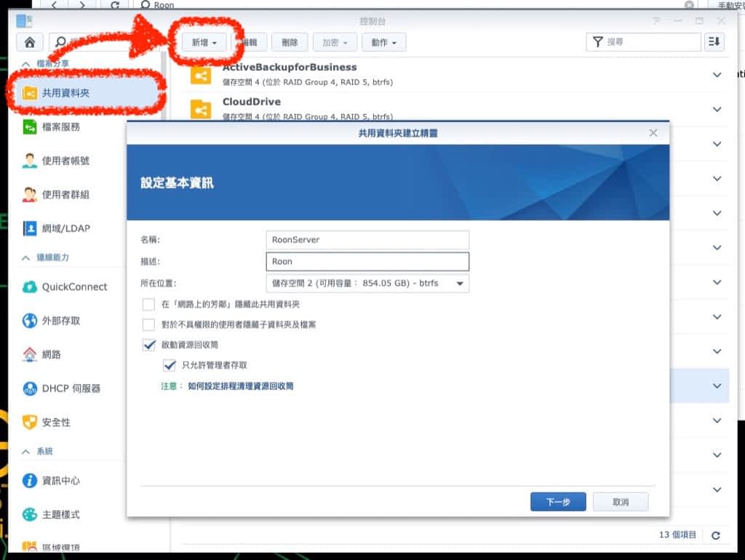Open DHCP 伺服器 icon in sidebar
Image resolution: width=745 pixels, height=560 pixels.
[x=30, y=388]
